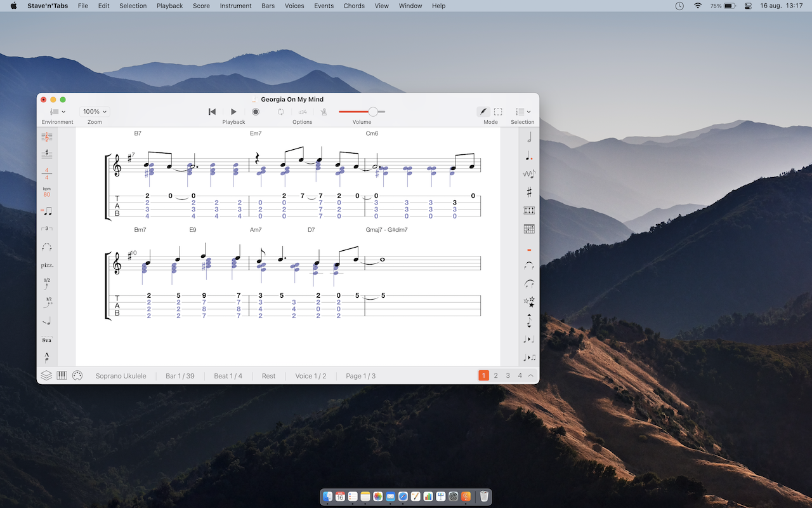The height and width of the screenshot is (508, 812).
Task: Open the Bars menu
Action: [268, 6]
